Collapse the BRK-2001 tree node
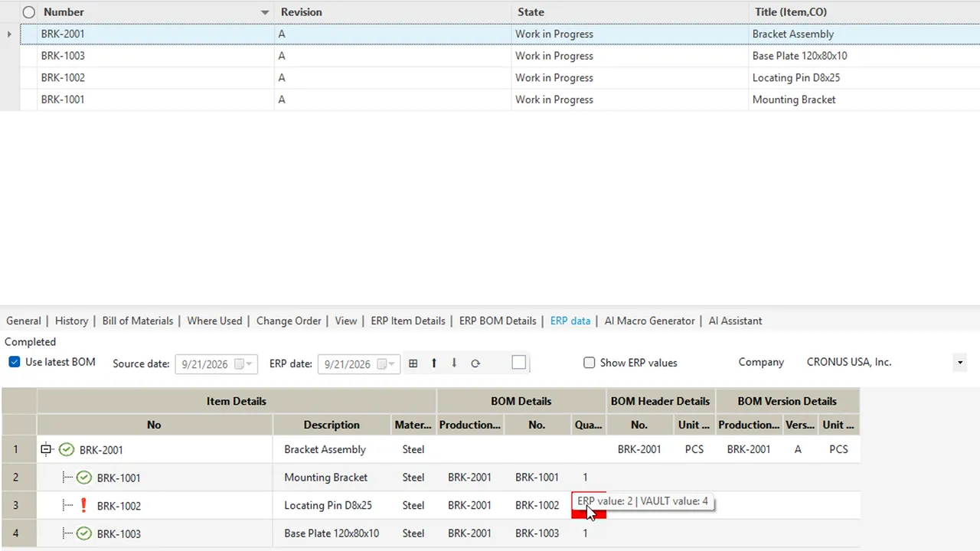This screenshot has width=980, height=551. pyautogui.click(x=46, y=449)
